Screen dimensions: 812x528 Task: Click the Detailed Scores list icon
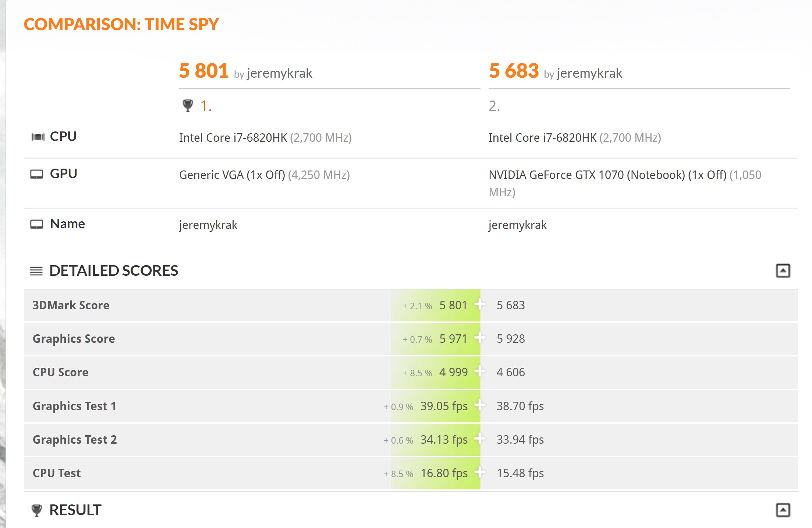36,271
